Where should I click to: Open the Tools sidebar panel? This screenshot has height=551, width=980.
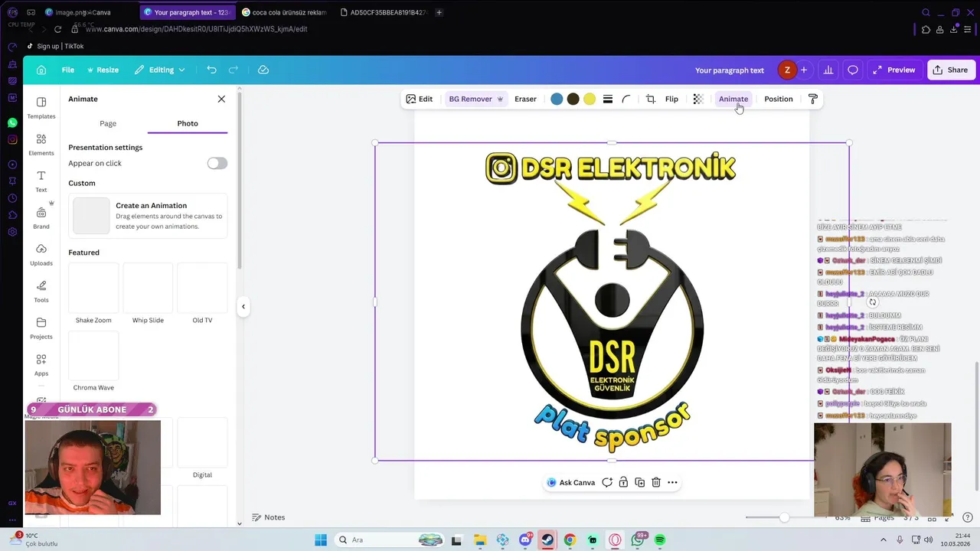pyautogui.click(x=41, y=292)
